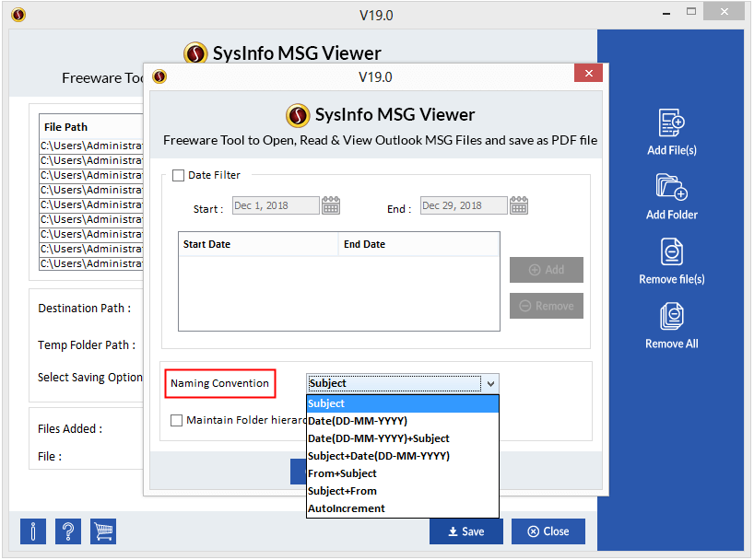Click the End Date column header

[418, 244]
